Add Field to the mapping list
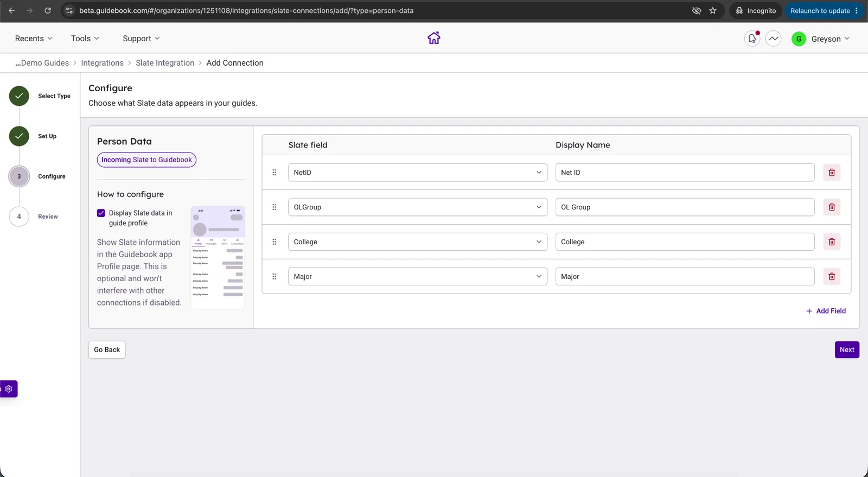868x477 pixels. pos(826,311)
